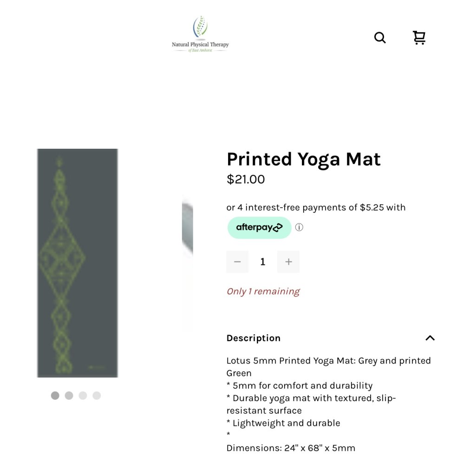Open the shopping cart
The height and width of the screenshot is (476, 470).
click(x=419, y=38)
